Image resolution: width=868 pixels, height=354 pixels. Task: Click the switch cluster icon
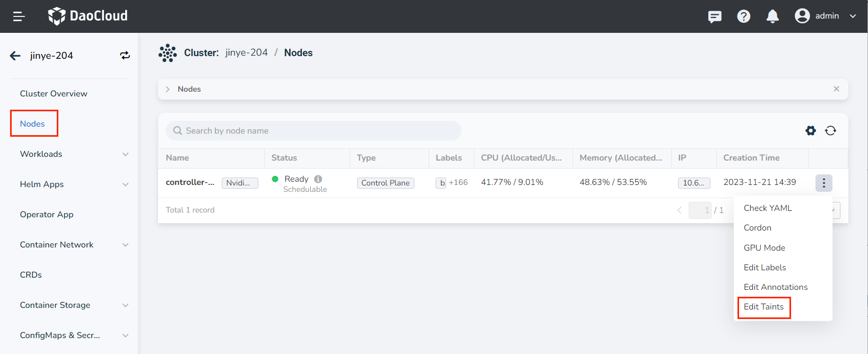[125, 56]
